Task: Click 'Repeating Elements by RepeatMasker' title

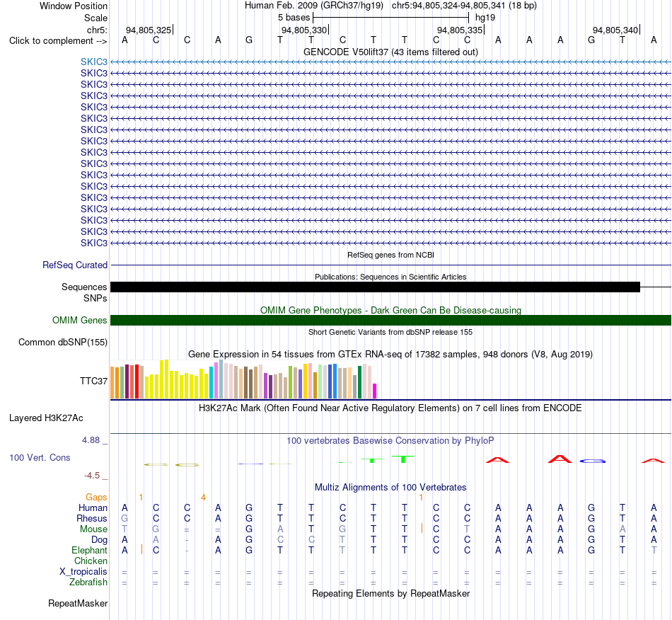Action: [x=390, y=593]
